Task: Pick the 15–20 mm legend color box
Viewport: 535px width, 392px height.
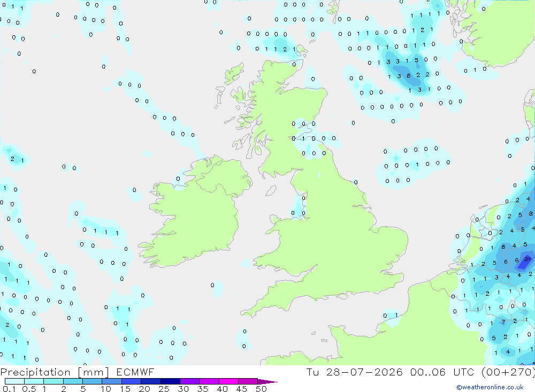Action: click(x=131, y=381)
